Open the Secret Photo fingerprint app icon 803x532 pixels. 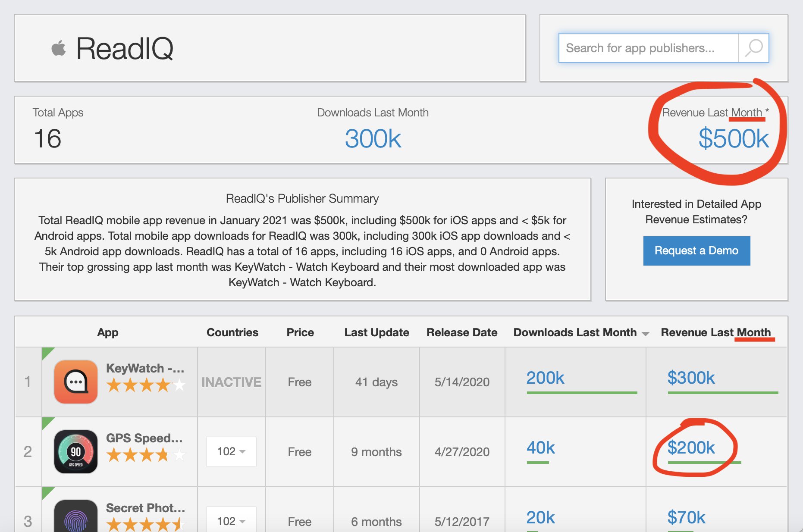tap(76, 516)
